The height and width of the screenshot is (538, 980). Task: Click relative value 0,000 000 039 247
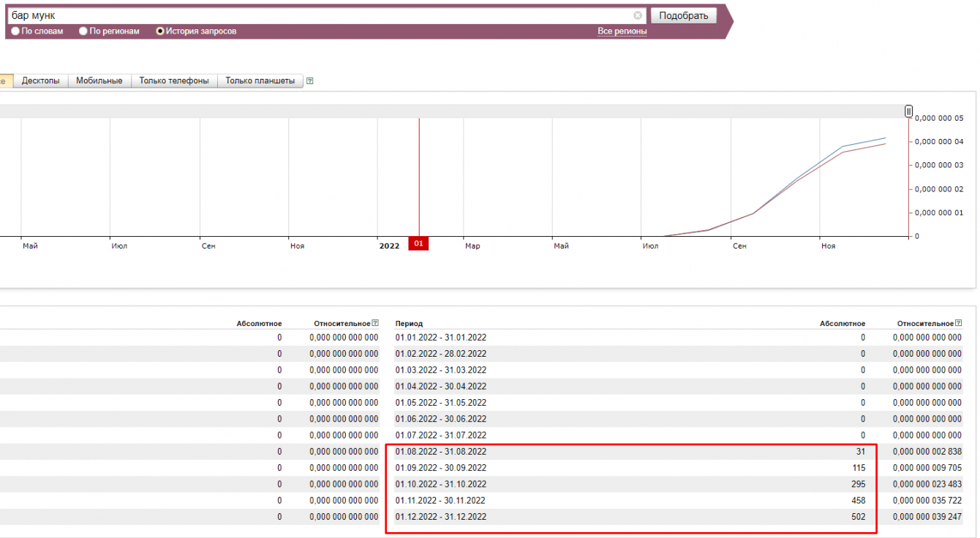[927, 517]
